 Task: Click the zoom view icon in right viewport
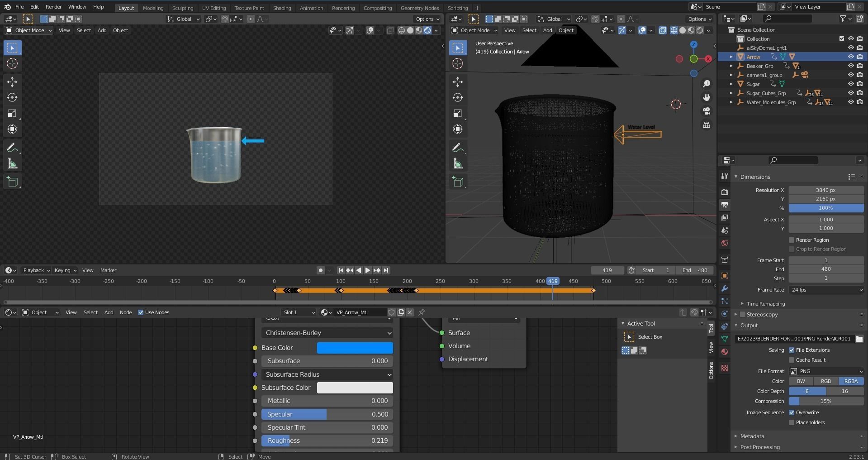pos(707,84)
